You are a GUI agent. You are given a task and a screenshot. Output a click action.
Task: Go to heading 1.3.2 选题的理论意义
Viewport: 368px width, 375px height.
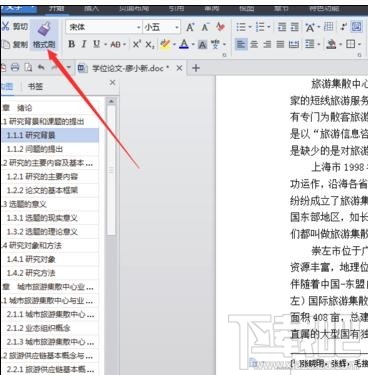[x=50, y=232]
